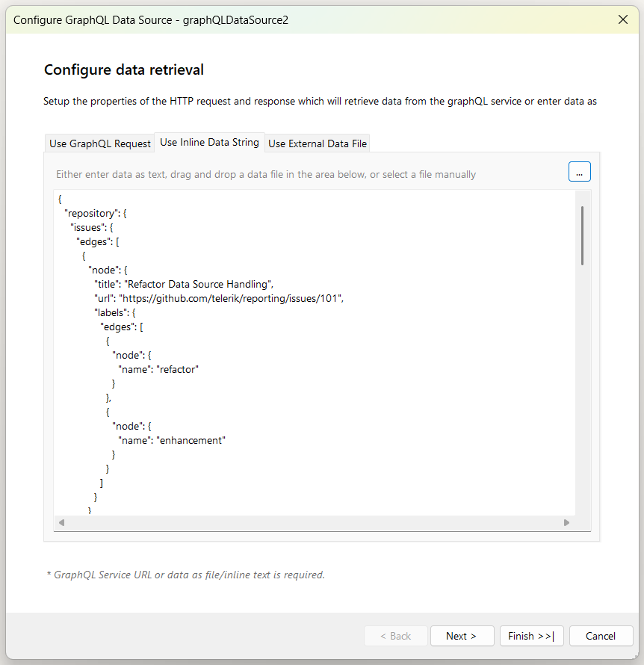
Task: Switch to the Use External Data File tab
Action: tap(317, 143)
